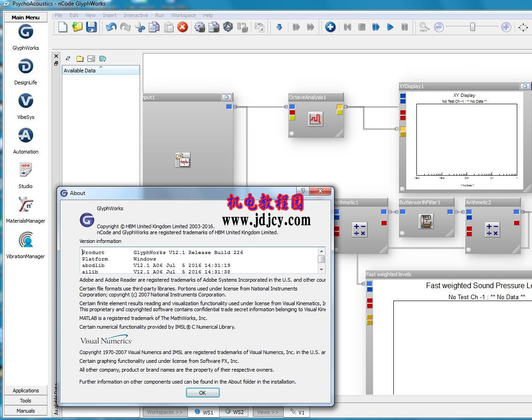
Task: Launch the Automation application
Action: point(25,136)
